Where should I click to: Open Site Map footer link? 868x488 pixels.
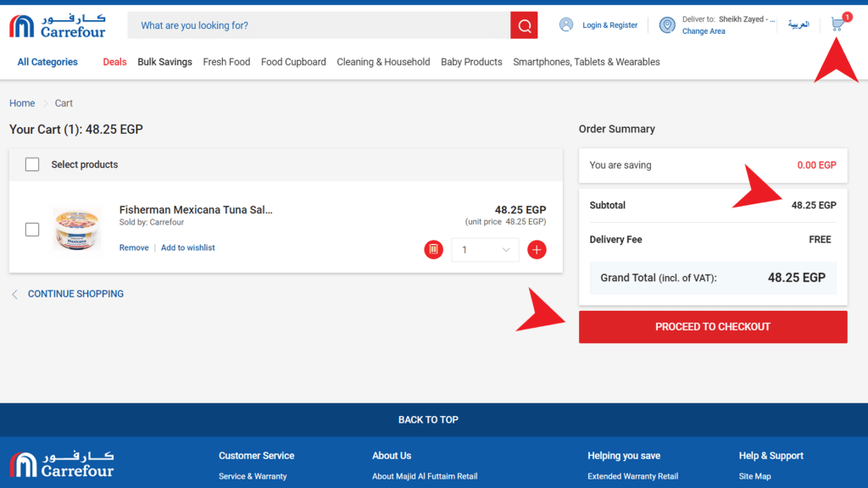coord(754,476)
